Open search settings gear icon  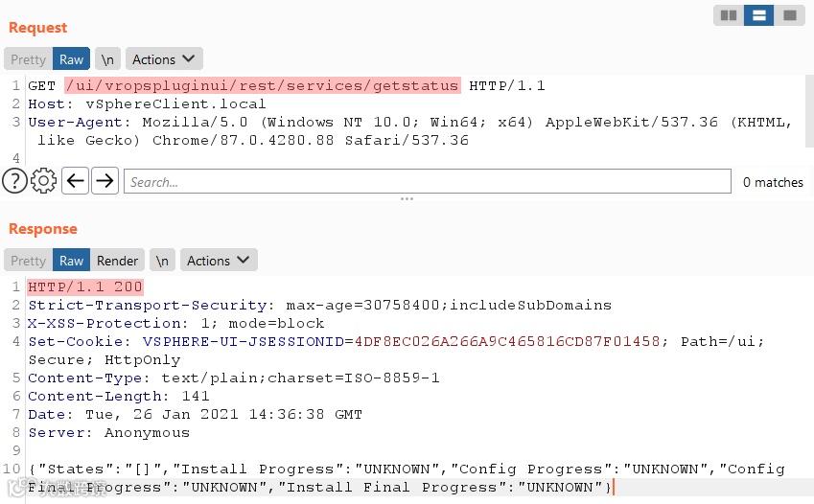(x=43, y=181)
